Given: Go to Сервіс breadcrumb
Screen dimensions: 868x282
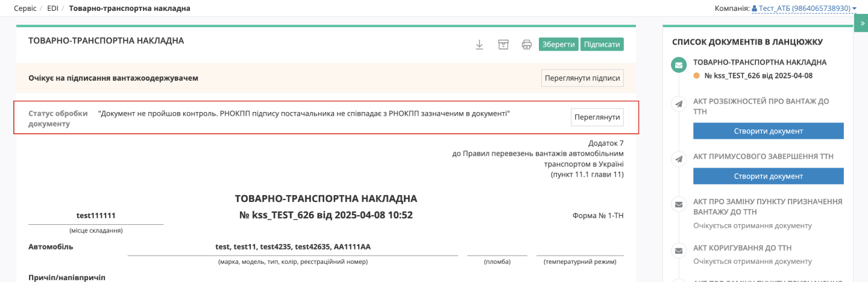Looking at the screenshot, I should point(25,8).
